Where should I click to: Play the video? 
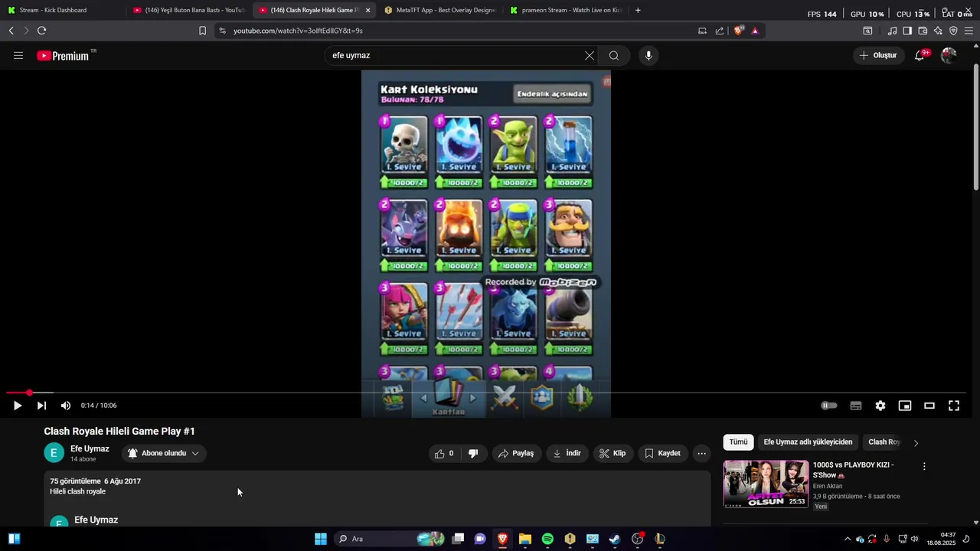pos(18,406)
